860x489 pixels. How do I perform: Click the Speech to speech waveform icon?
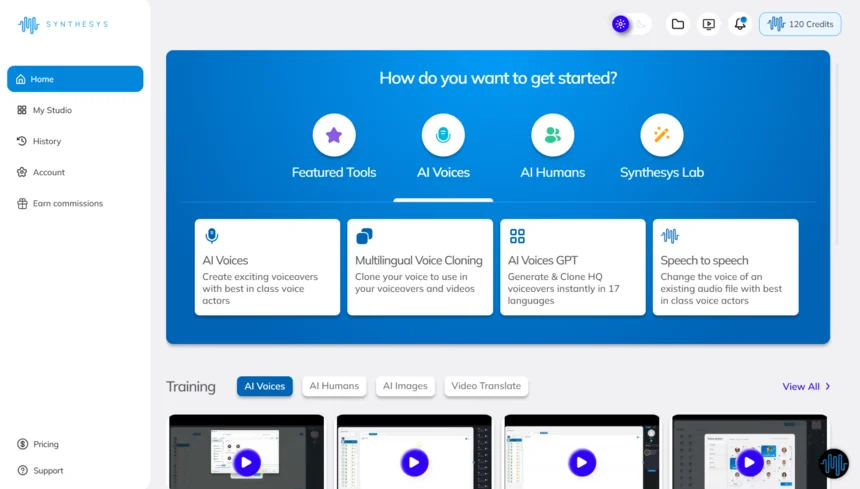670,236
